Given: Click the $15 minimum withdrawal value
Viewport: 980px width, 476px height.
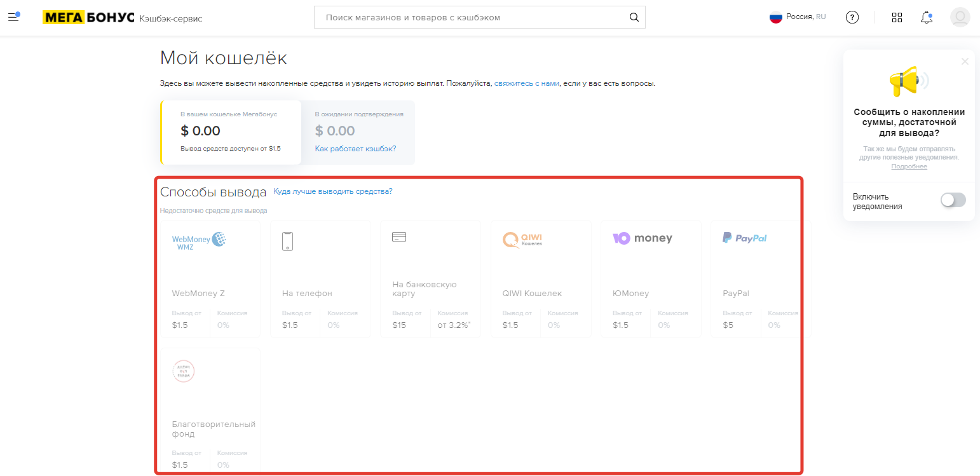Looking at the screenshot, I should (399, 325).
